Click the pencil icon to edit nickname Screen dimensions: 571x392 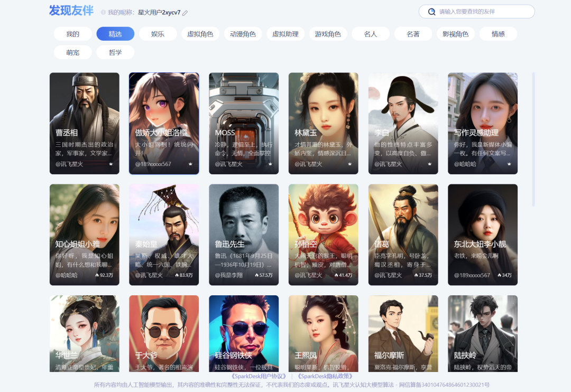coord(185,13)
